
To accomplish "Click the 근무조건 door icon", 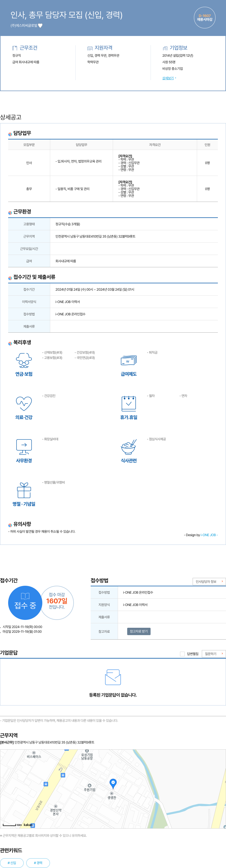I will click(14, 48).
